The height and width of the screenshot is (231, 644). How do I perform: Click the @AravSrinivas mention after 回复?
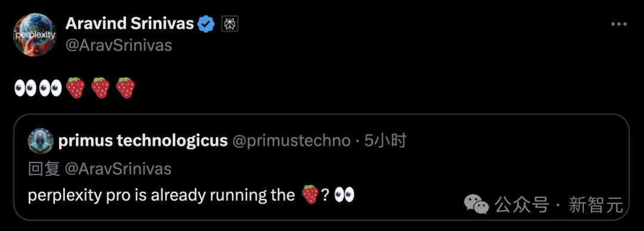118,168
